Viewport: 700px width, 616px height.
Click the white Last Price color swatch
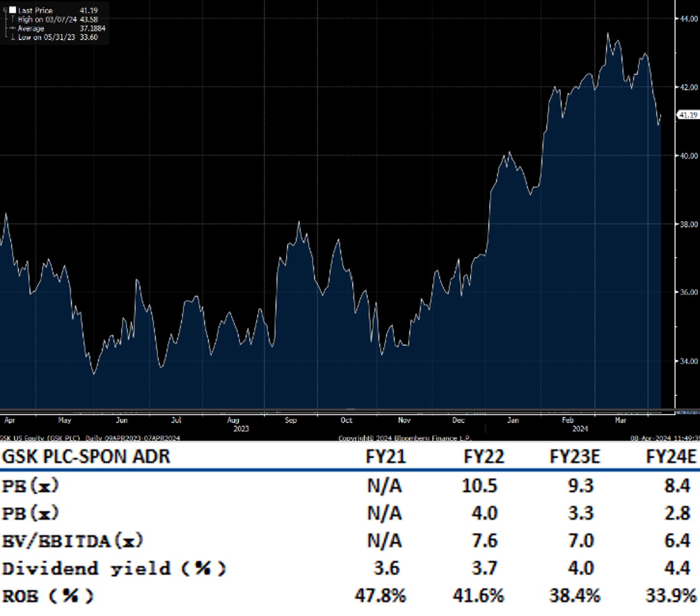click(12, 10)
